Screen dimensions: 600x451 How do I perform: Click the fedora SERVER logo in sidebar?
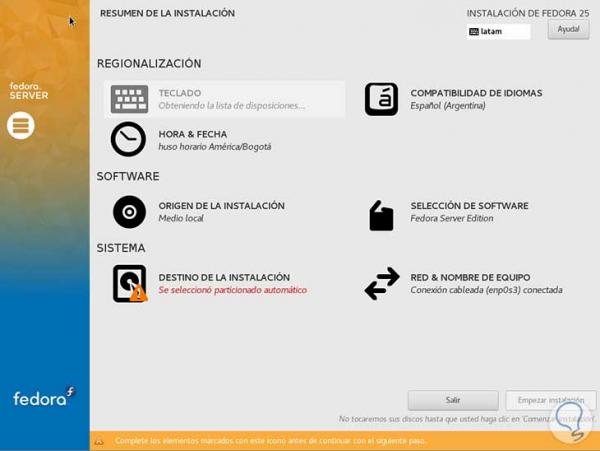pos(29,91)
